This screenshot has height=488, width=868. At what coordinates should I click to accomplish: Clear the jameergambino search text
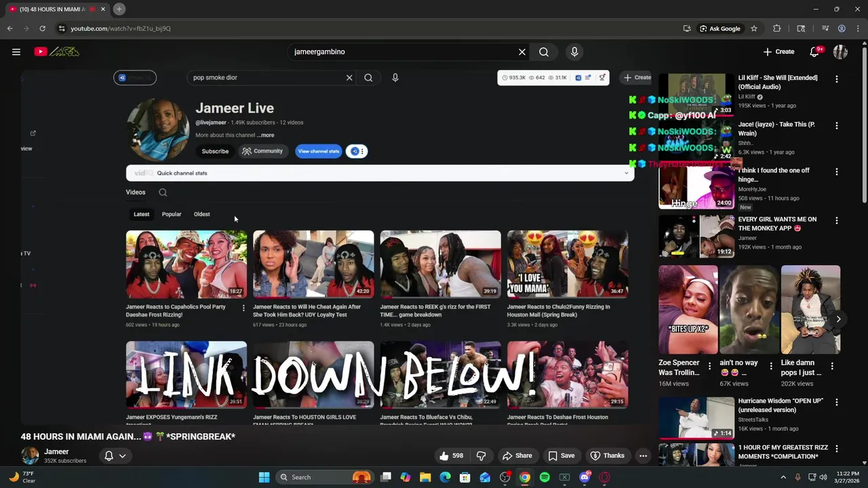(522, 52)
